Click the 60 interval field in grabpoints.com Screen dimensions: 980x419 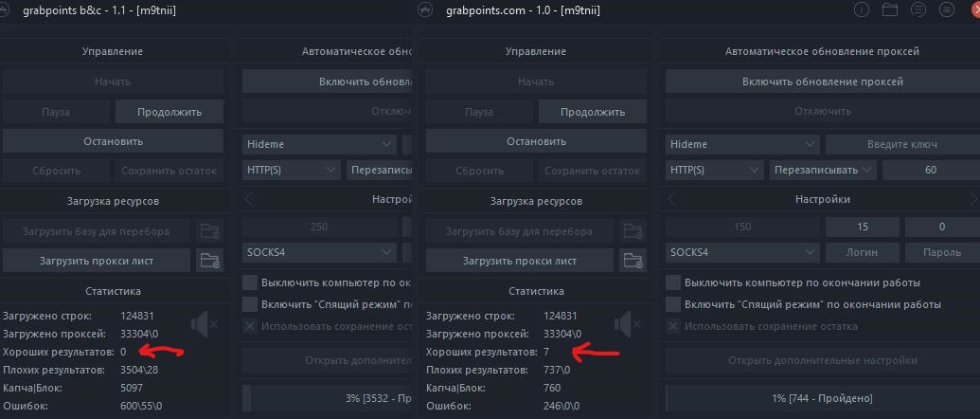[x=931, y=170]
